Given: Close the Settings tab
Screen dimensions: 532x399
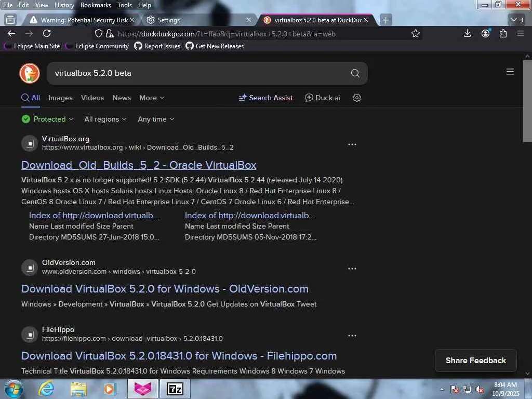Looking at the screenshot, I should click(x=249, y=20).
